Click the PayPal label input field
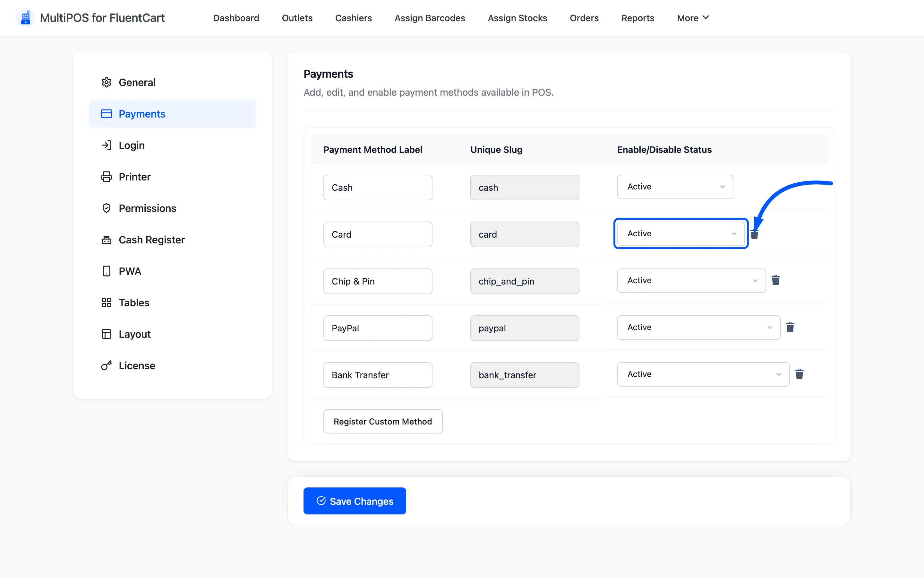 pos(378,328)
